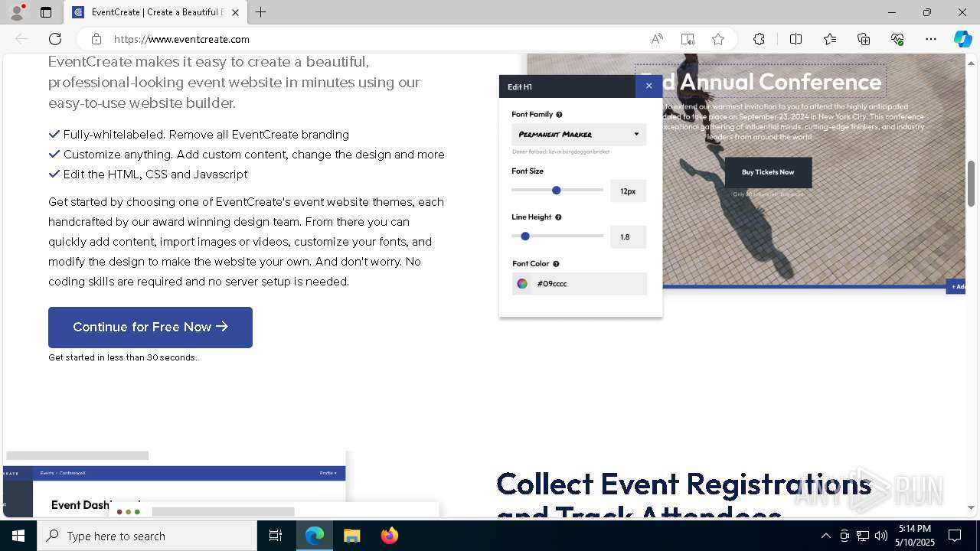Screen dimensions: 980x551
Task: Close the Edit H1 panel
Action: 648,86
